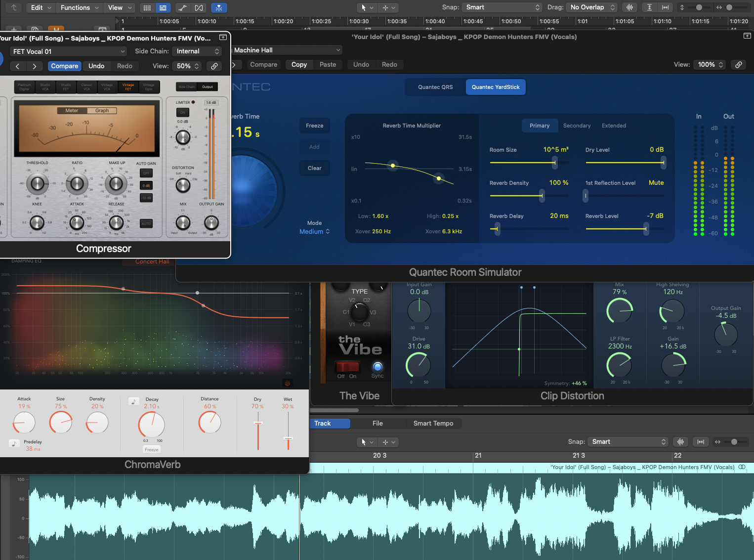Viewport: 754px width, 560px height.
Task: Enable the Sync button in The Vibe
Action: pos(377,367)
